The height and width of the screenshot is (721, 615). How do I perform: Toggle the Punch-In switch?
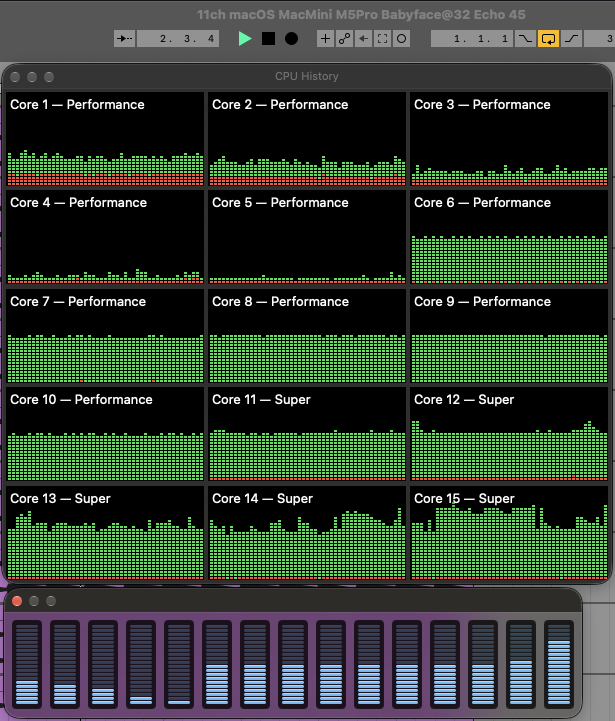click(x=525, y=39)
